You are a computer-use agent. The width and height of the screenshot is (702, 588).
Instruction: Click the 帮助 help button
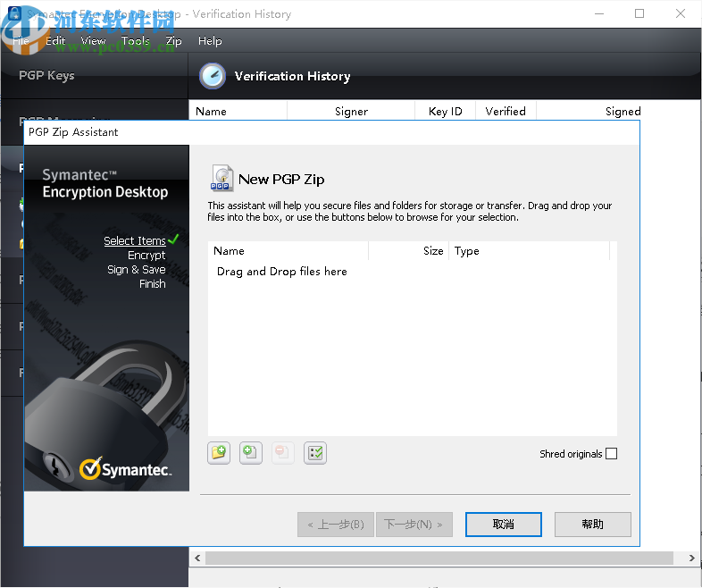tap(593, 524)
